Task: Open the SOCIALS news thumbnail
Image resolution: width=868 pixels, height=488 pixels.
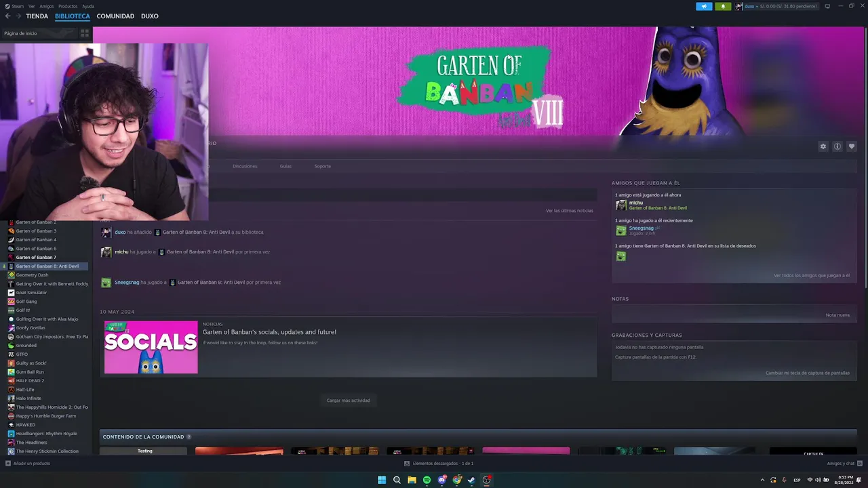Action: point(151,347)
